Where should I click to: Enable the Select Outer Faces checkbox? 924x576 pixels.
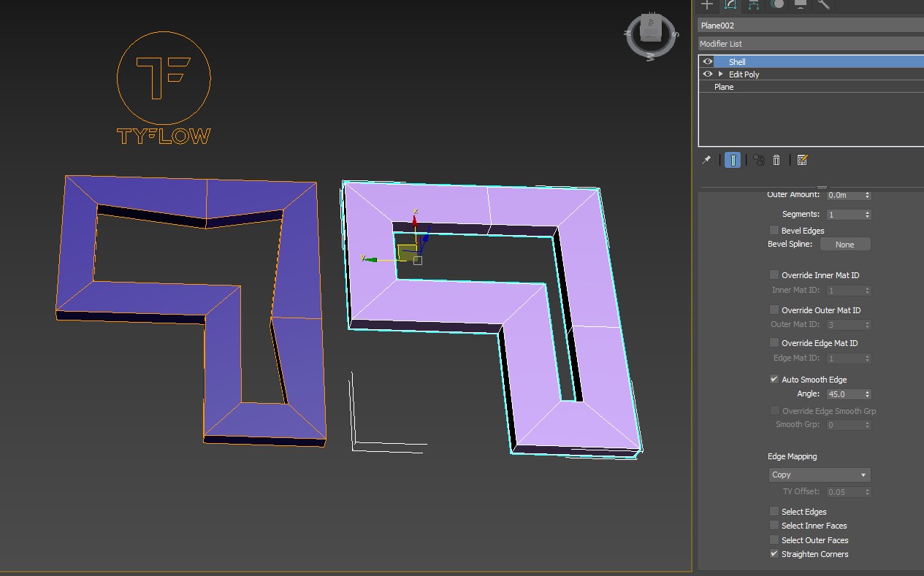[774, 540]
